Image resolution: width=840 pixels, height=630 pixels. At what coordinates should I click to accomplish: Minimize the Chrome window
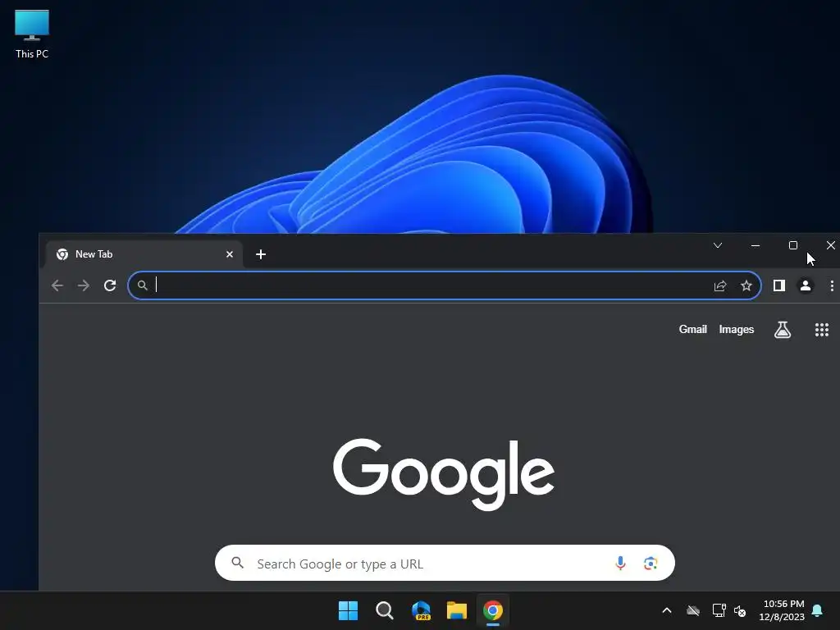coord(756,245)
